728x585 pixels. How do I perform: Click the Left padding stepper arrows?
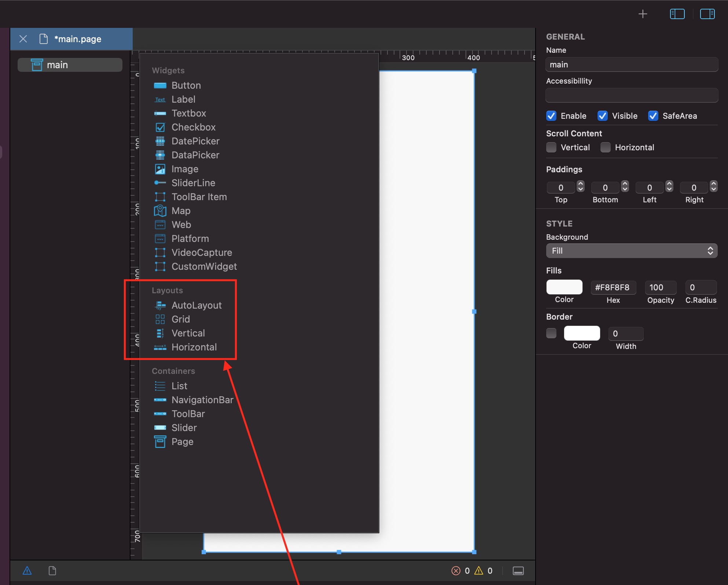pos(669,187)
